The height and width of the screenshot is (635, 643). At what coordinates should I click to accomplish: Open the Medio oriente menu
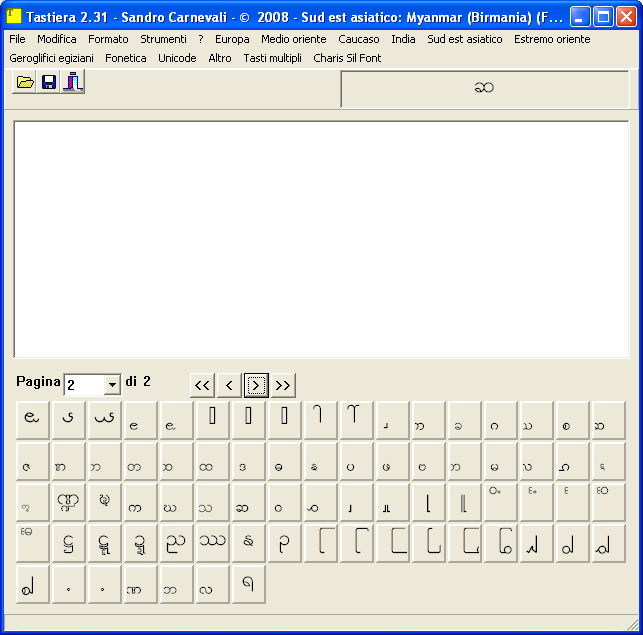point(294,39)
